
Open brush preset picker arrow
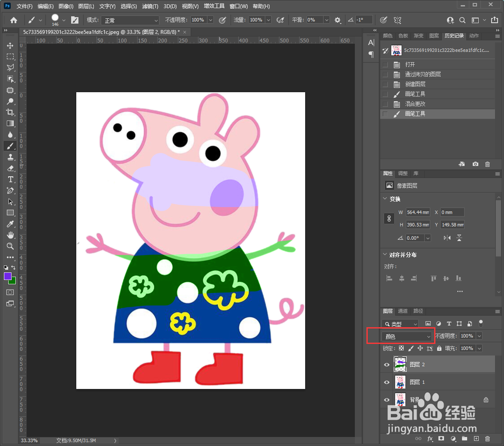coord(63,20)
